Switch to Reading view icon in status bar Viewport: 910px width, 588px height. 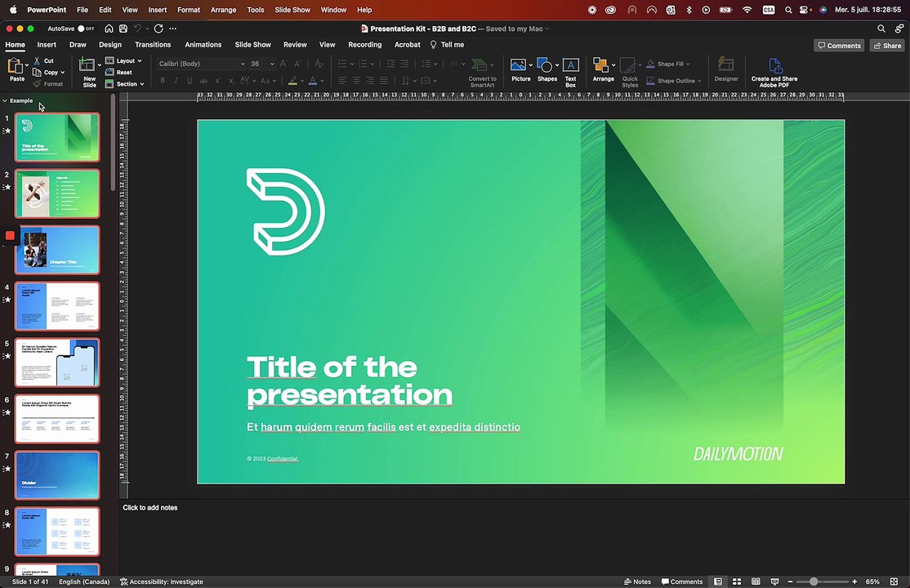tap(756, 581)
